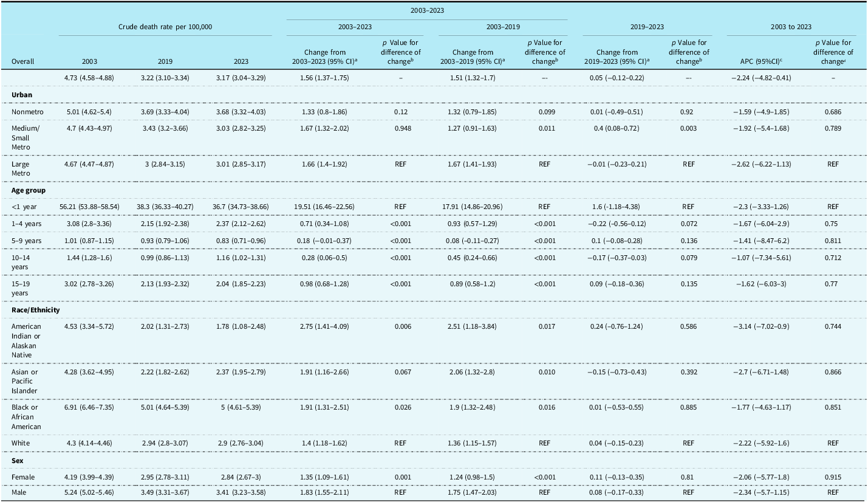Viewport: 868px width, 502px height.
Task: Select the <1 year row label
Action: pos(24,207)
